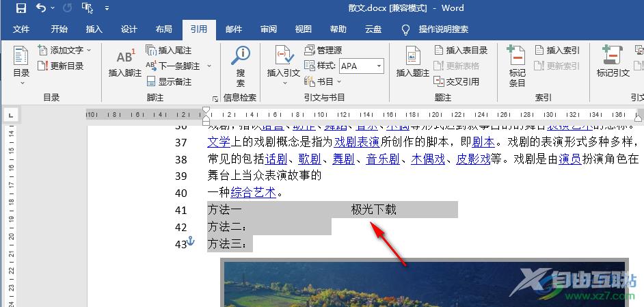Insert an endnote with 插入尾注
Image resolution: width=644 pixels, height=307 pixels.
coord(169,50)
